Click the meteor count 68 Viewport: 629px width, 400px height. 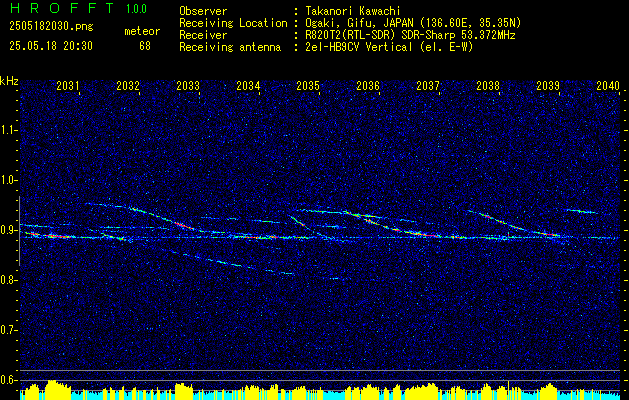pyautogui.click(x=145, y=46)
